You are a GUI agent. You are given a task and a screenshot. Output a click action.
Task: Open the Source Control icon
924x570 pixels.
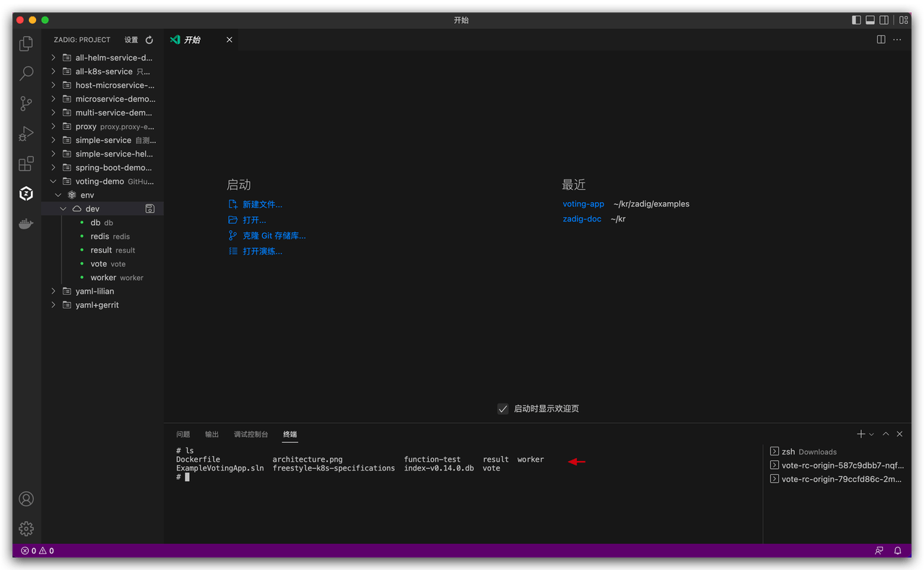26,103
